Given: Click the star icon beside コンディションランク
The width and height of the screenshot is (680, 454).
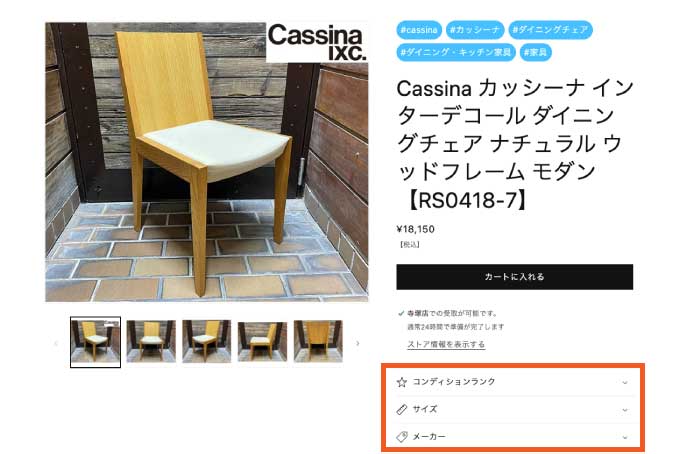Looking at the screenshot, I should pos(402,382).
